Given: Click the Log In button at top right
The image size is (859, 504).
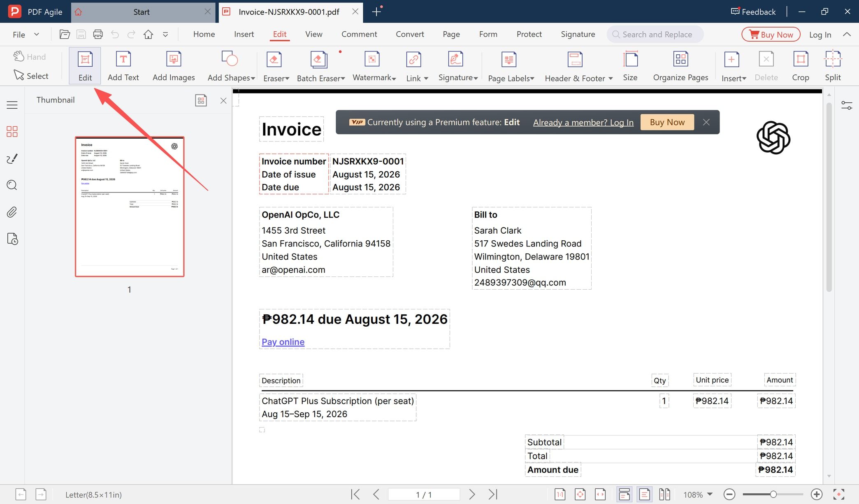Looking at the screenshot, I should (x=820, y=35).
